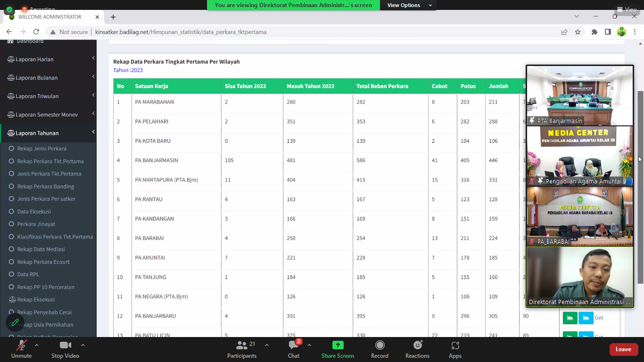The image size is (644, 362).
Task: Expand audio options arrow beside Unmute
Action: pyautogui.click(x=37, y=345)
